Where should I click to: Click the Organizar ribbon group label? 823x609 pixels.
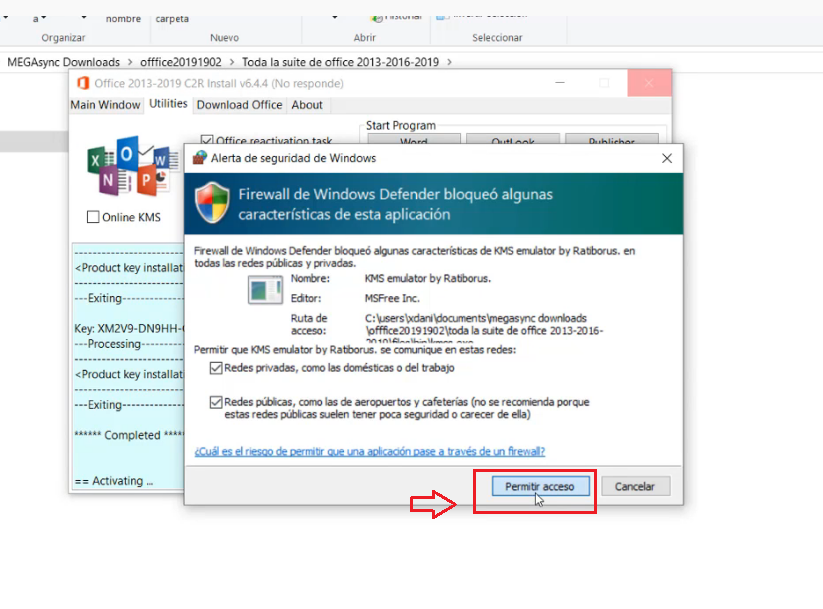pos(64,38)
